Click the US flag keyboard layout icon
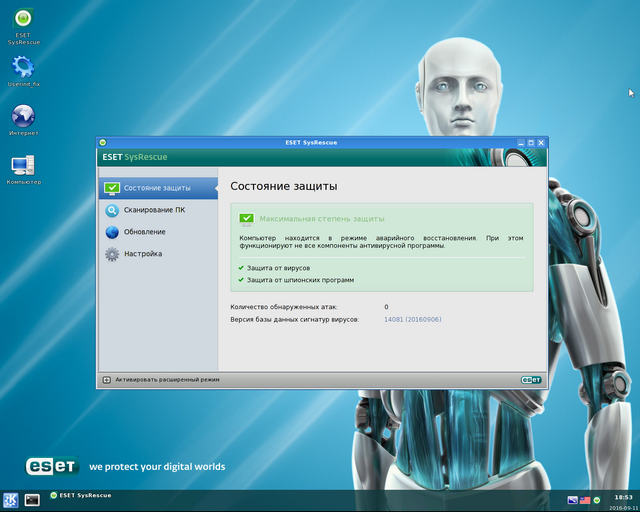This screenshot has width=640, height=512. pos(585,499)
